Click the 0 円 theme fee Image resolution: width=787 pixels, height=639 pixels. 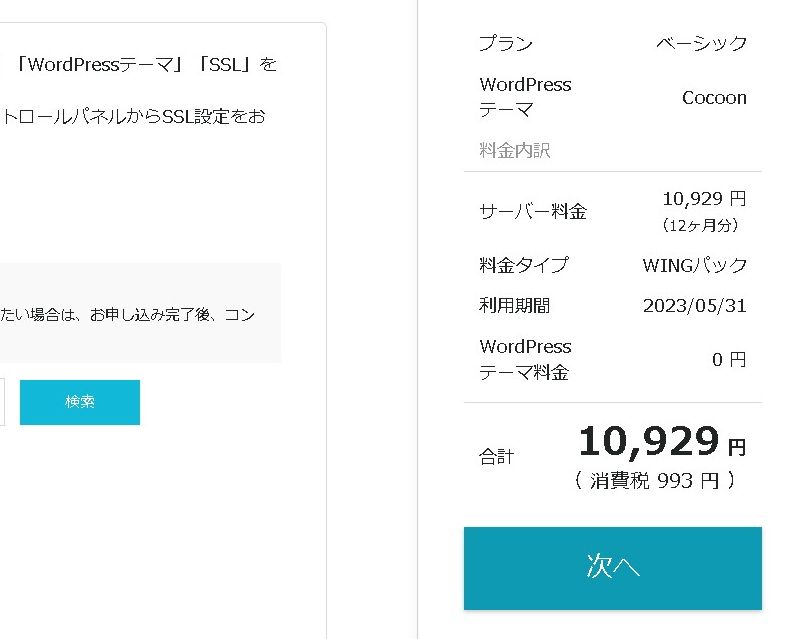click(x=729, y=360)
